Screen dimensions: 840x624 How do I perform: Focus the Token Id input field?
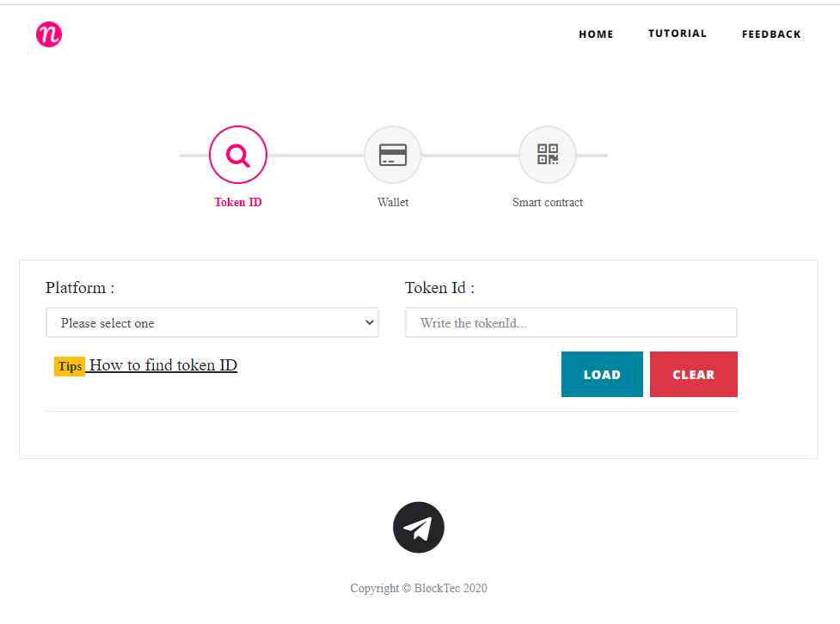coord(571,322)
